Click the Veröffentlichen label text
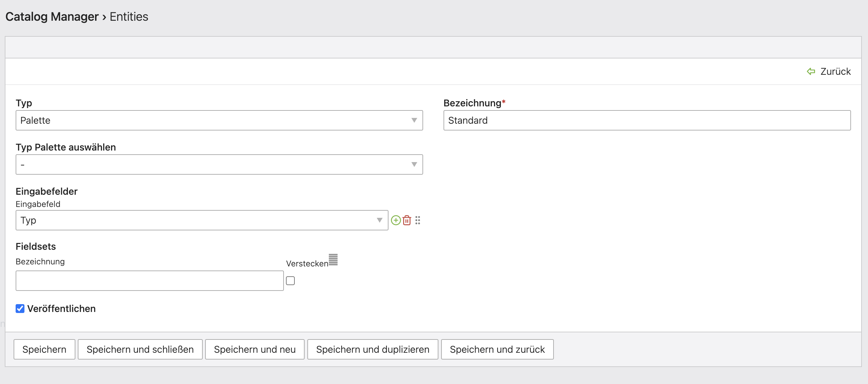This screenshot has width=868, height=384. point(61,309)
